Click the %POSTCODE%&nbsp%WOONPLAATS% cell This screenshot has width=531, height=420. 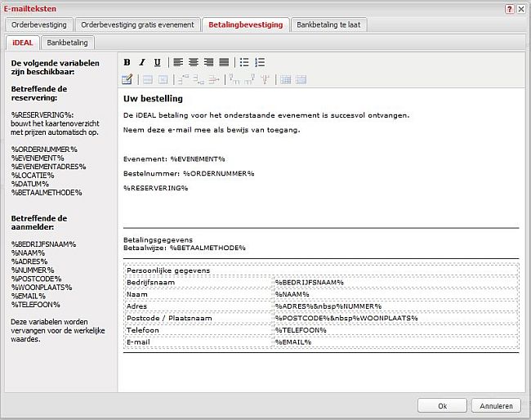point(395,318)
